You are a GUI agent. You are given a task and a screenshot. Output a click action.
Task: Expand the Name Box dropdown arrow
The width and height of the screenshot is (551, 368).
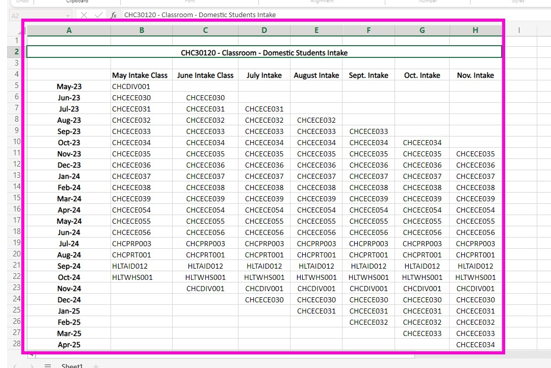(x=67, y=15)
